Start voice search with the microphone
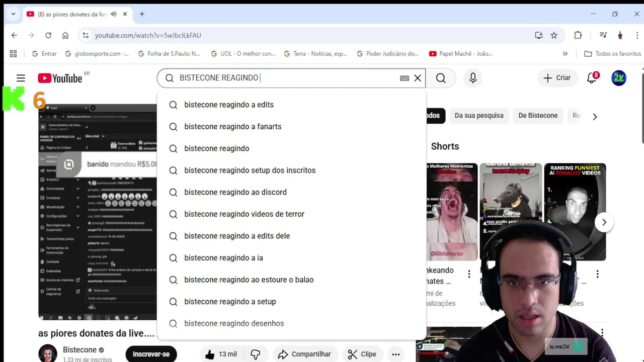The width and height of the screenshot is (644, 362). click(x=473, y=78)
